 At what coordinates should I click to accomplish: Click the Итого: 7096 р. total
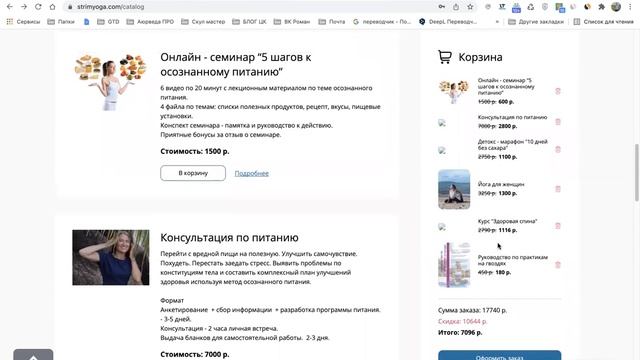pyautogui.click(x=460, y=332)
